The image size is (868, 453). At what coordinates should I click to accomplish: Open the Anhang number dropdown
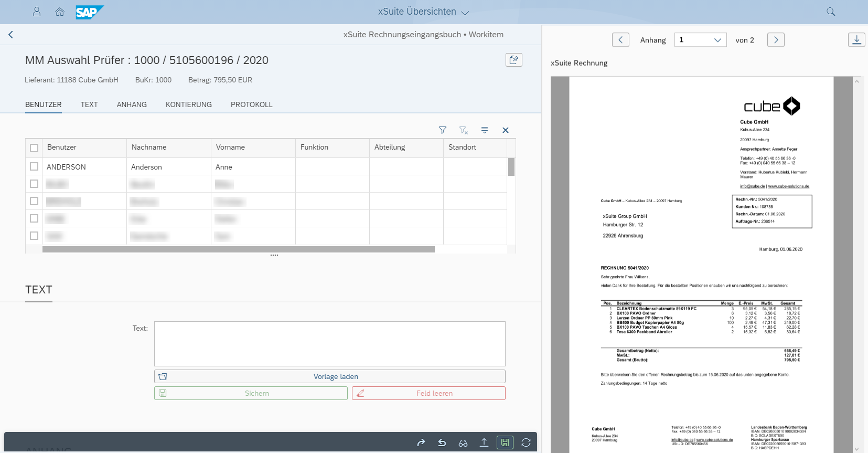click(x=700, y=40)
